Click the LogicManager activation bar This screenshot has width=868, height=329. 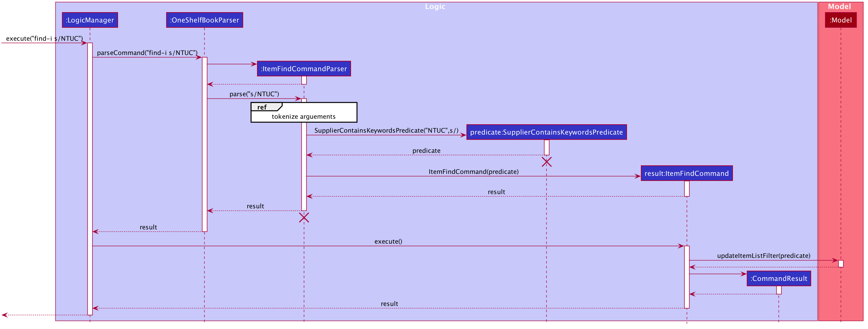pos(90,179)
